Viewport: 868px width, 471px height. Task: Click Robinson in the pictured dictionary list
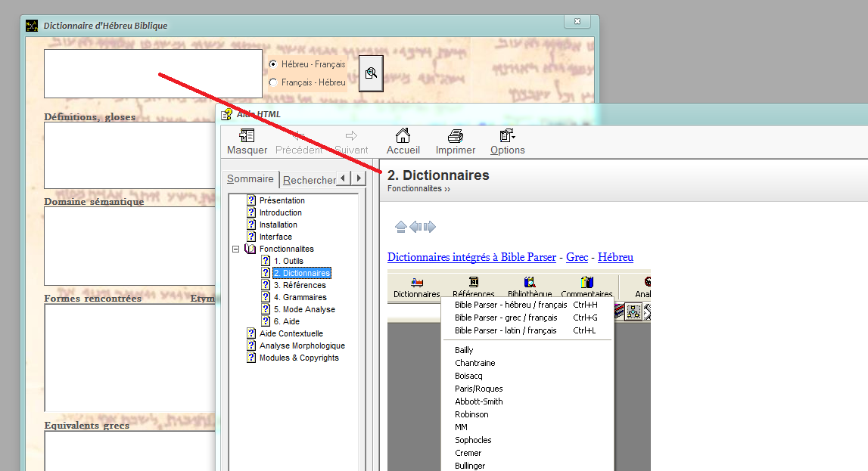[471, 414]
